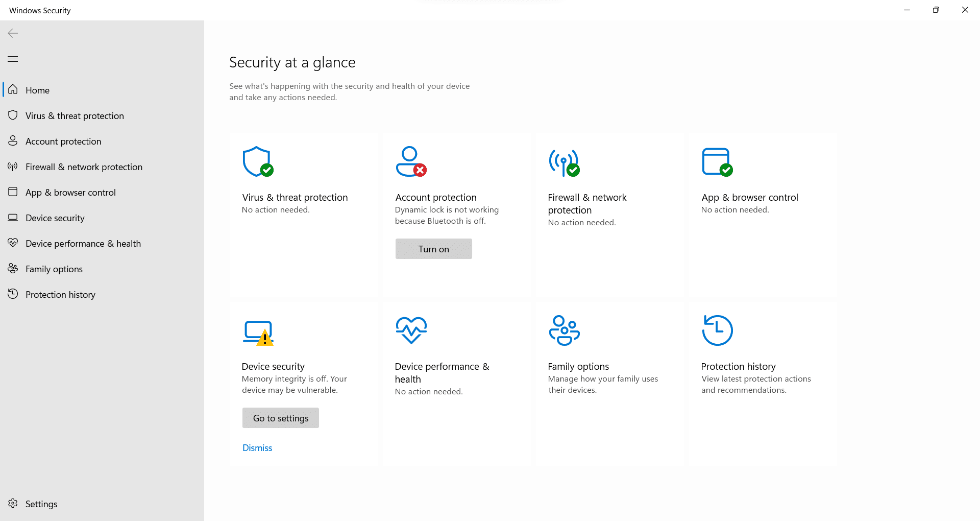
Task: Click the App & browser window icon card
Action: (x=717, y=162)
